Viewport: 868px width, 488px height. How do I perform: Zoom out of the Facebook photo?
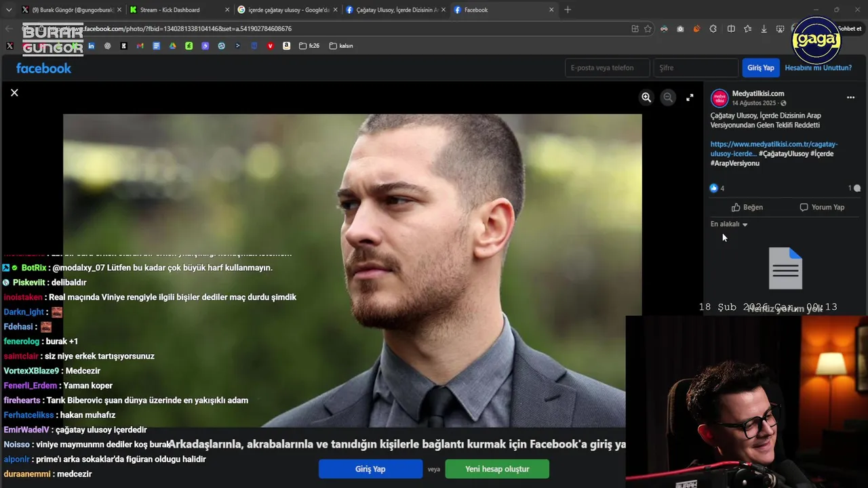668,98
